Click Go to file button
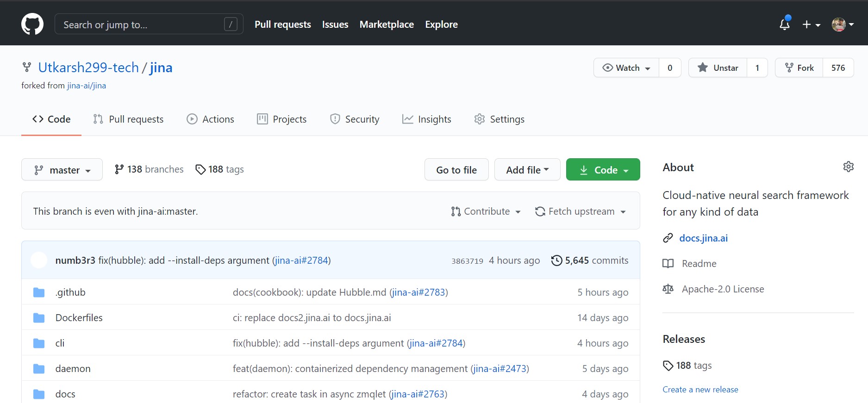868x403 pixels. coord(456,170)
